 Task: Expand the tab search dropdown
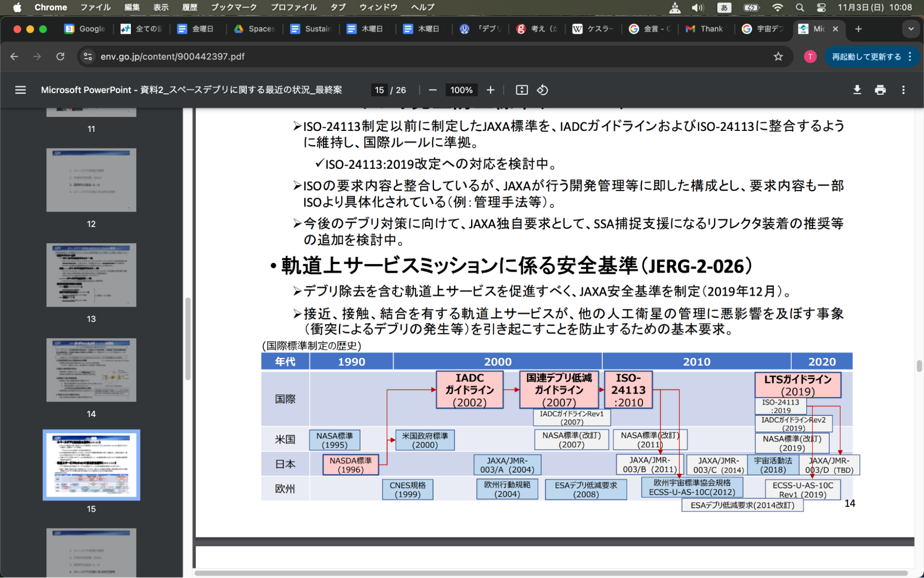pyautogui.click(x=911, y=29)
